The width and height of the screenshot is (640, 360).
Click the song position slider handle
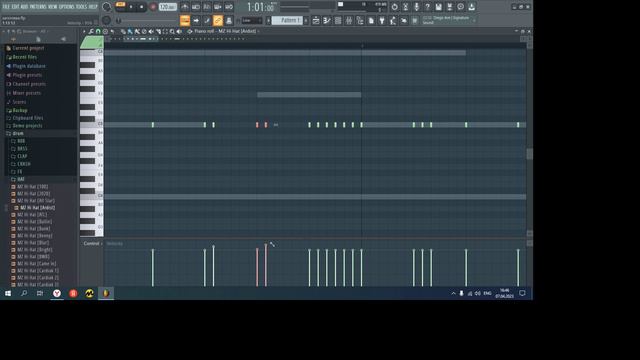[x=118, y=20]
